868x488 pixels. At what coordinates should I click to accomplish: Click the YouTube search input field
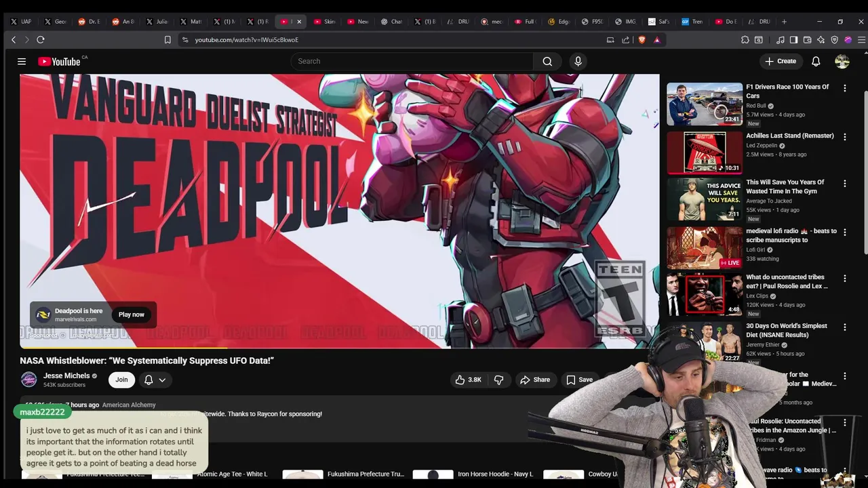[412, 62]
